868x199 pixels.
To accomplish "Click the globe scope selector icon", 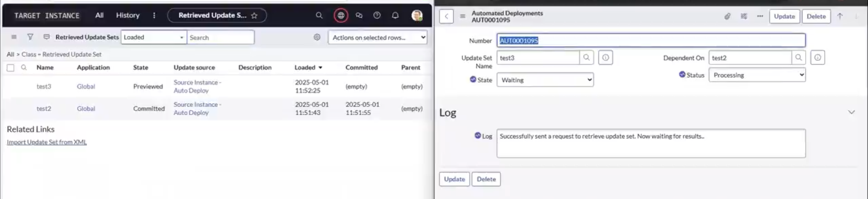I will pyautogui.click(x=341, y=15).
